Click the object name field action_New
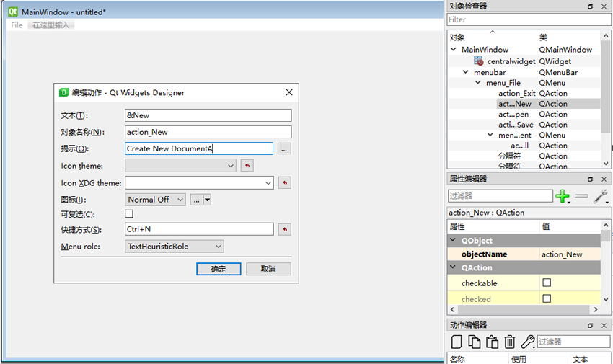 tap(208, 132)
